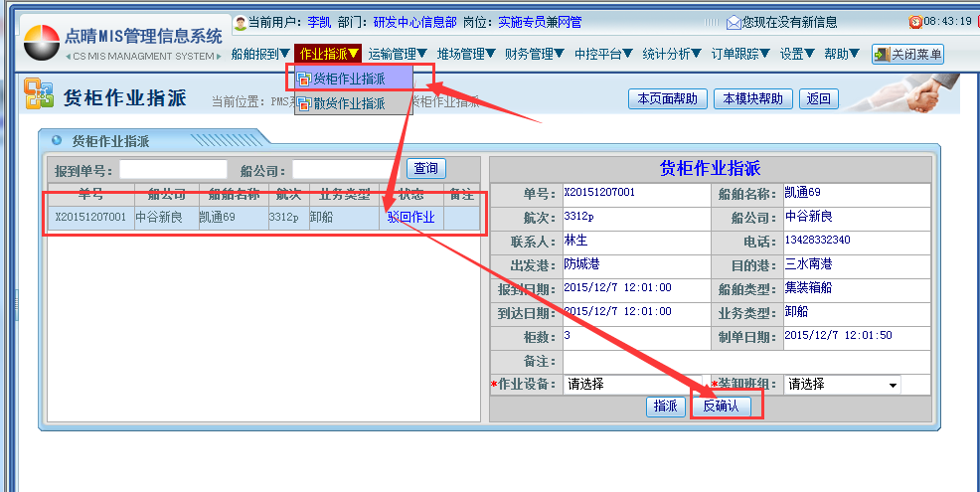Viewport: 980px width, 492px height.
Task: Click the 报到单号 input field
Action: click(x=173, y=170)
